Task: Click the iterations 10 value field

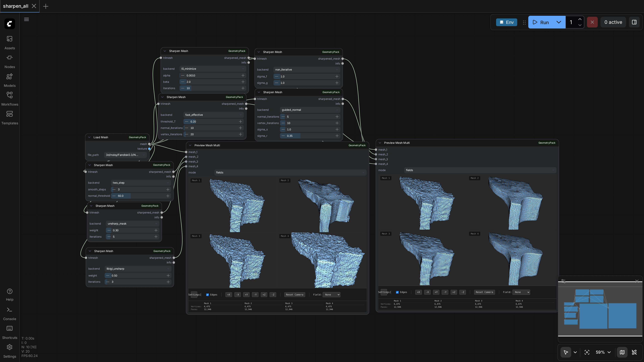Action: click(213, 88)
